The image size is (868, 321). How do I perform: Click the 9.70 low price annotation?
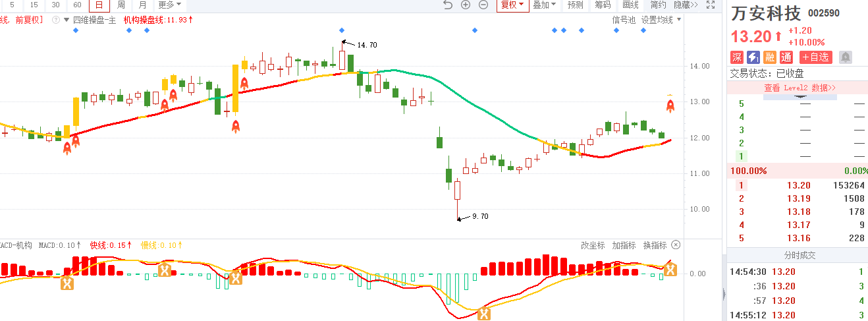[x=480, y=216]
